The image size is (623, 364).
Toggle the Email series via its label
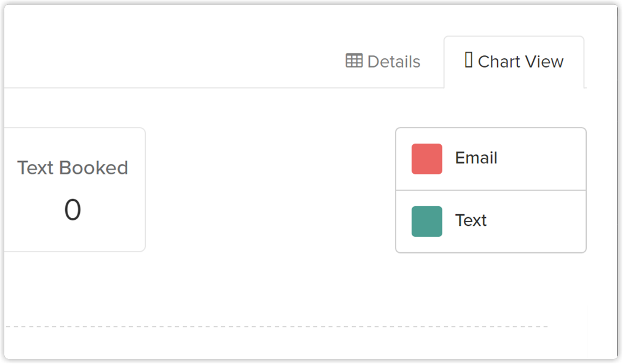476,158
